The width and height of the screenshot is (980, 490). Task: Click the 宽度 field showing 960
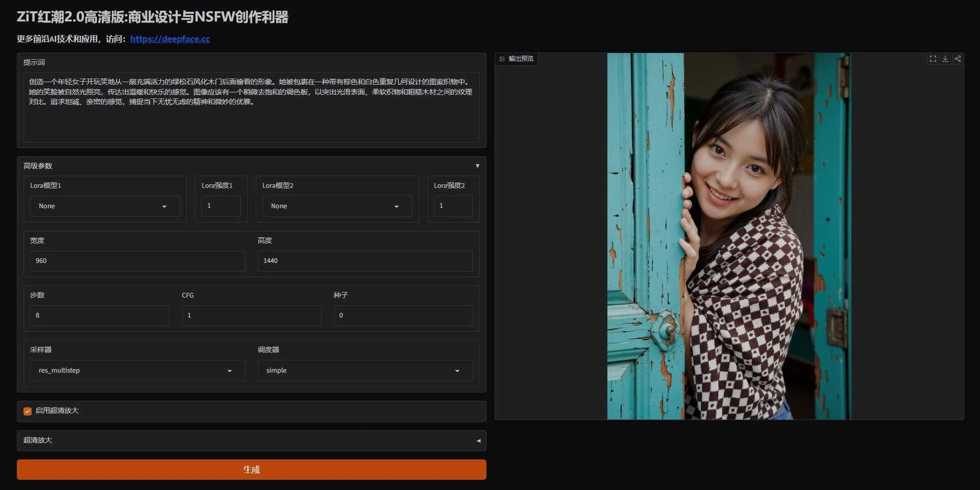pos(137,261)
